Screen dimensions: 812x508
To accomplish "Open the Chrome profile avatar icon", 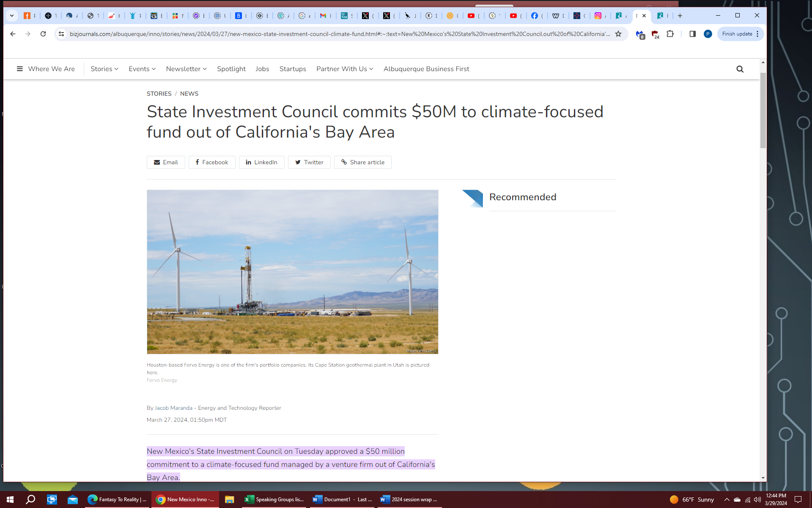I will click(708, 34).
